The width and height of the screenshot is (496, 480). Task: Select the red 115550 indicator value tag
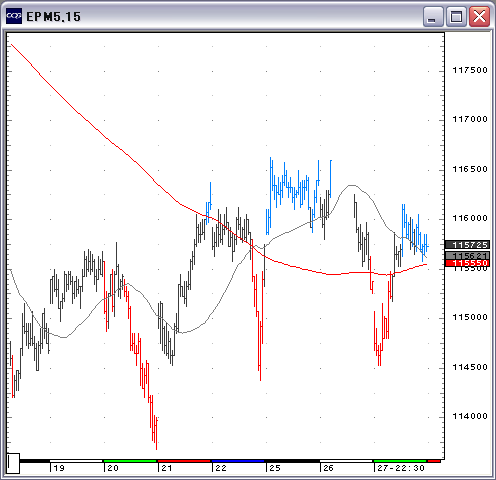click(467, 263)
